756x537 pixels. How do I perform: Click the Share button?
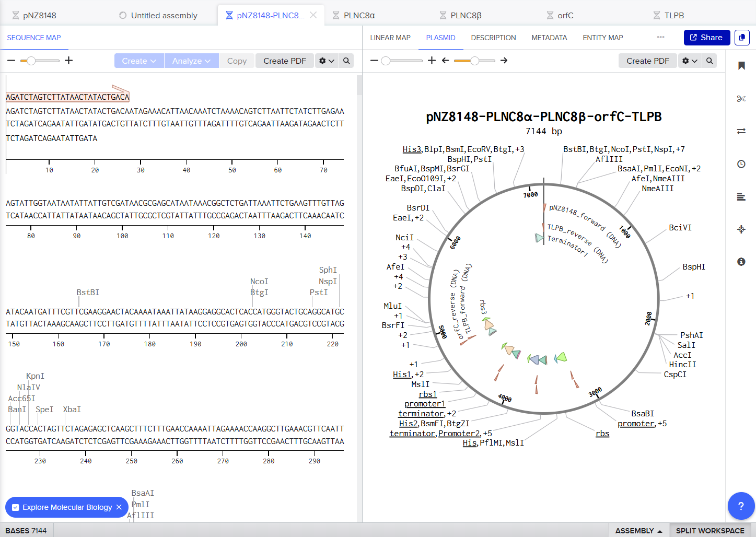pos(706,38)
